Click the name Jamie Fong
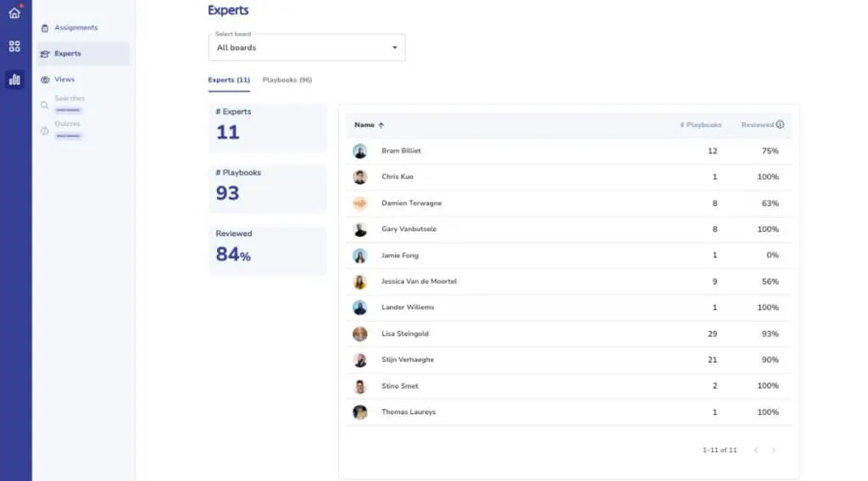 click(x=400, y=256)
